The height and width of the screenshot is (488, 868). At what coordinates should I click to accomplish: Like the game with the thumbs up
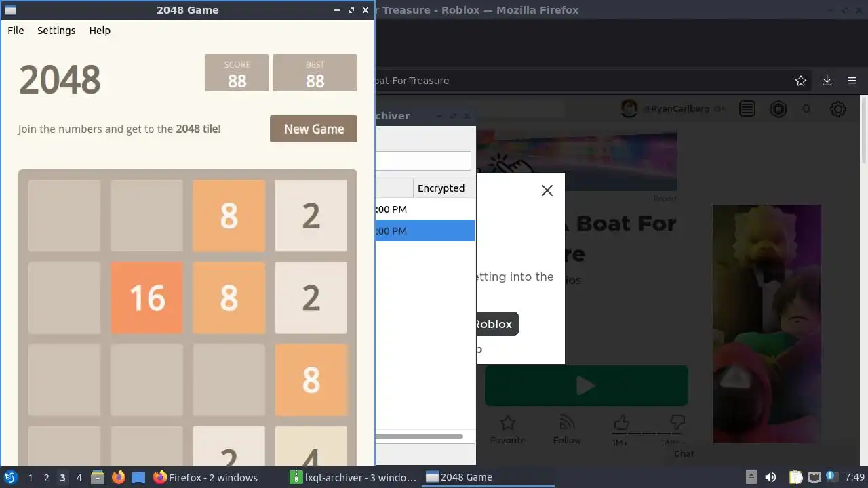tap(621, 423)
